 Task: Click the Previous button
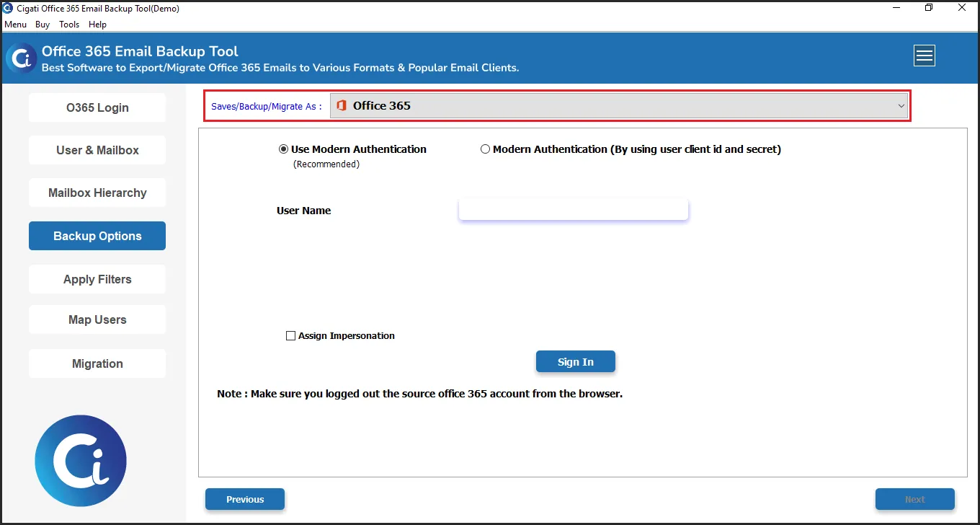(245, 499)
